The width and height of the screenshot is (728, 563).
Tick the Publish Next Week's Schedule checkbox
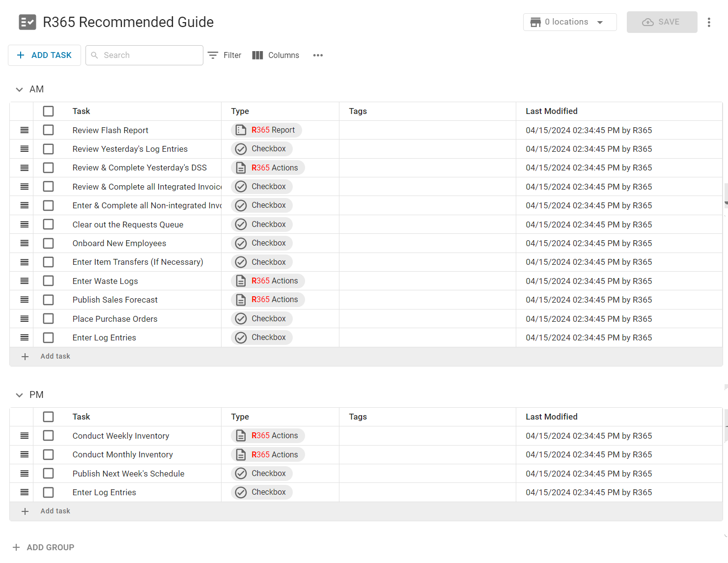48,474
